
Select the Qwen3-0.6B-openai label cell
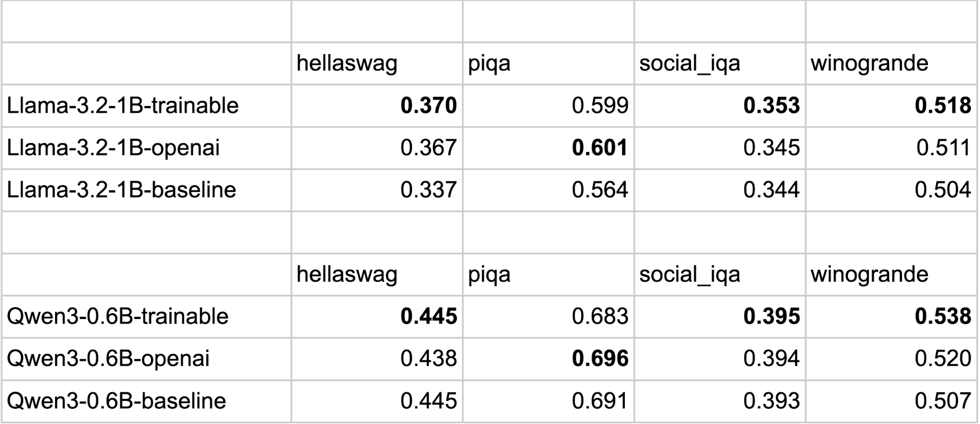point(108,359)
